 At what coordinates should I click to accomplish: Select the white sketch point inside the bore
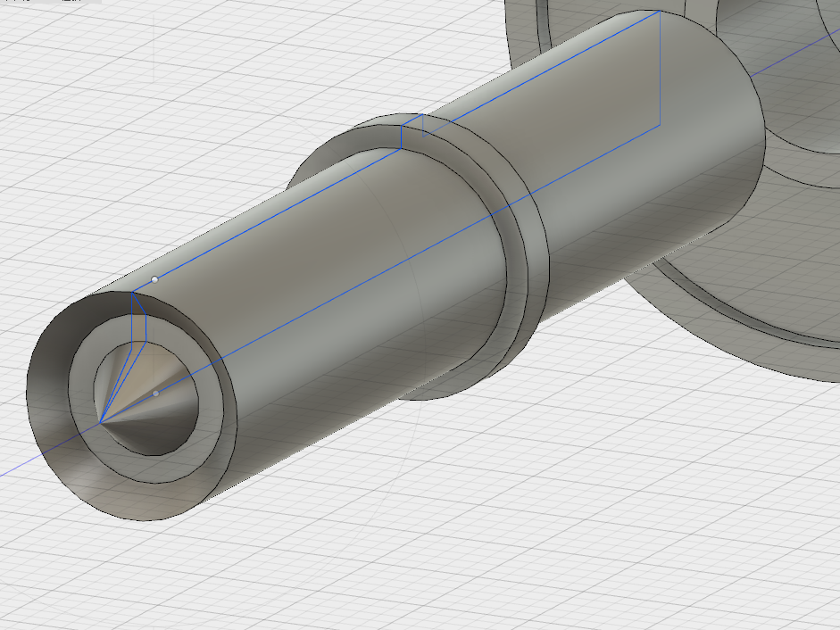point(156,394)
